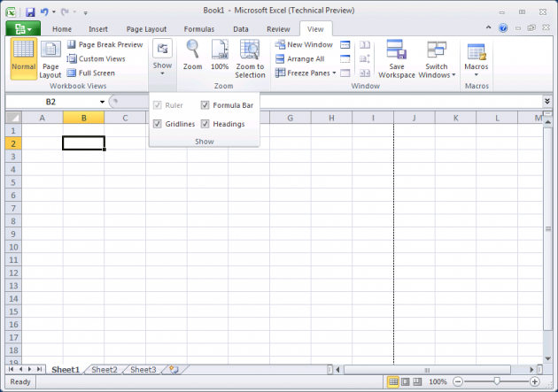This screenshot has height=392, width=558.
Task: Select row 10 header
Action: 13,247
